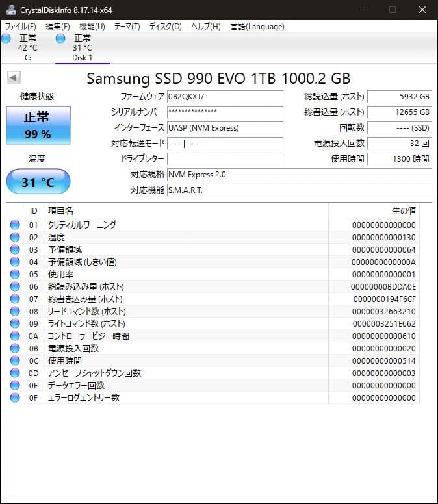Open the ヘルプ(H) menu

click(206, 27)
